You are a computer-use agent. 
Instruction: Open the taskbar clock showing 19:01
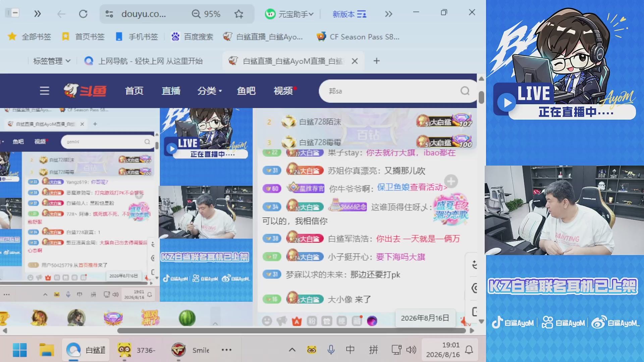click(x=443, y=350)
